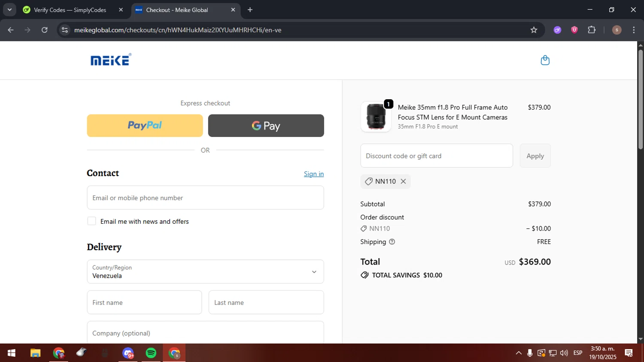The image size is (644, 362).
Task: Click the Meike 35mm lens thumbnail
Action: pyautogui.click(x=376, y=117)
